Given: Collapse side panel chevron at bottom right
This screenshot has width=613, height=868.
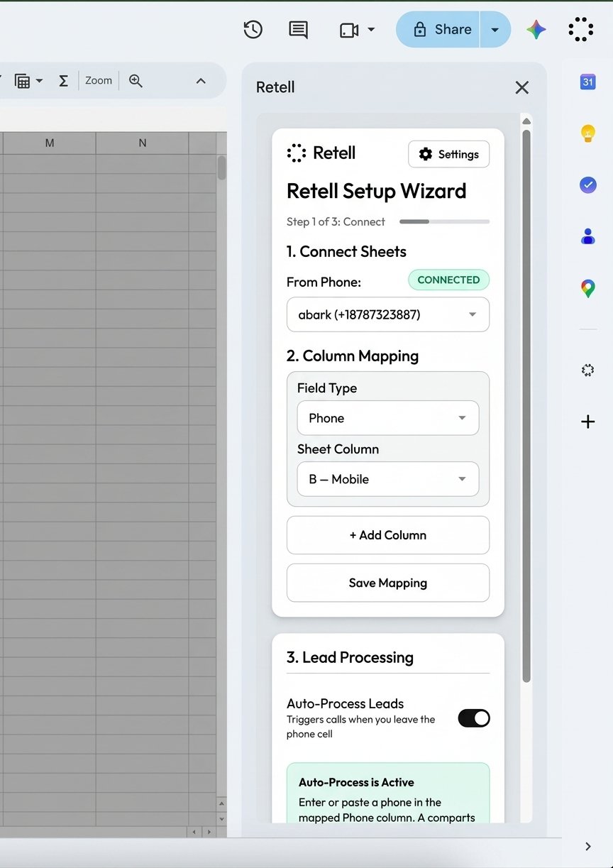Looking at the screenshot, I should [x=587, y=846].
